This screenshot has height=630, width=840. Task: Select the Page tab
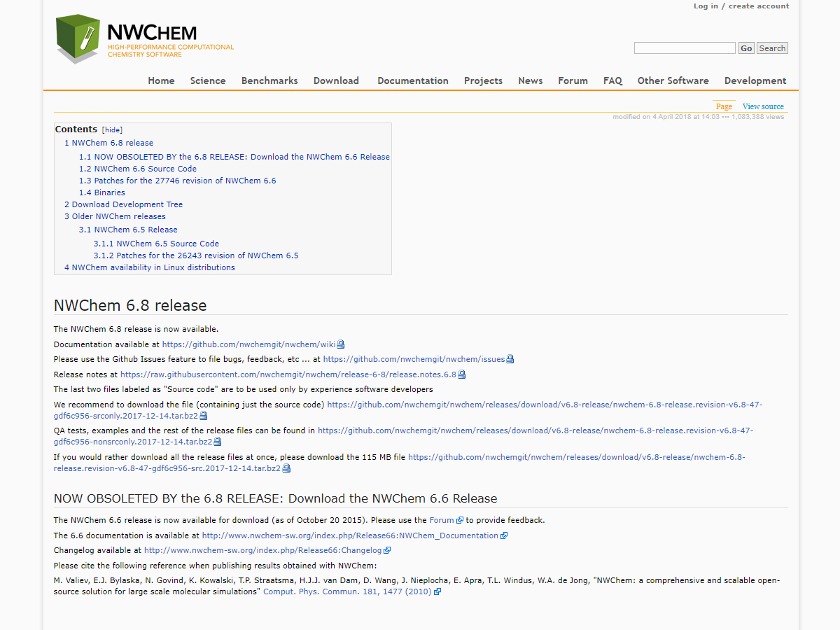pyautogui.click(x=724, y=106)
